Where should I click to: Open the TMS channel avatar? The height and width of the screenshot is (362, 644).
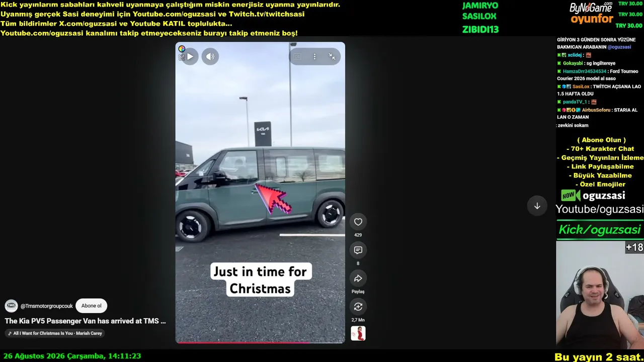[x=11, y=306]
